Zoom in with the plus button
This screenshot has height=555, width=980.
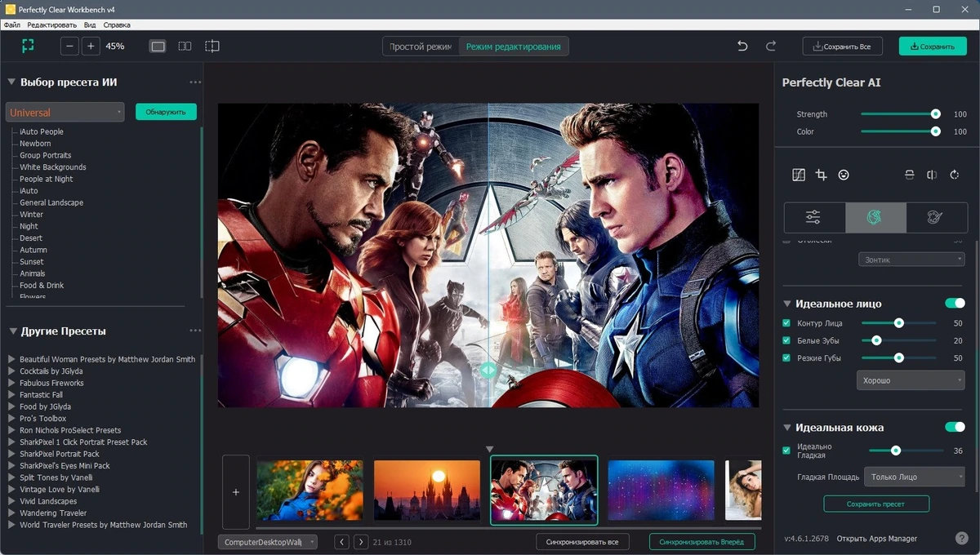pos(91,47)
